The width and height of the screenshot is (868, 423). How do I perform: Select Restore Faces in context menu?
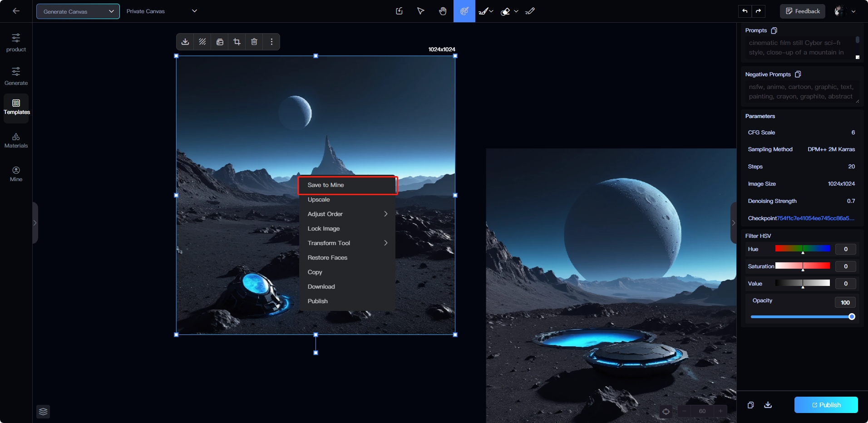point(327,258)
